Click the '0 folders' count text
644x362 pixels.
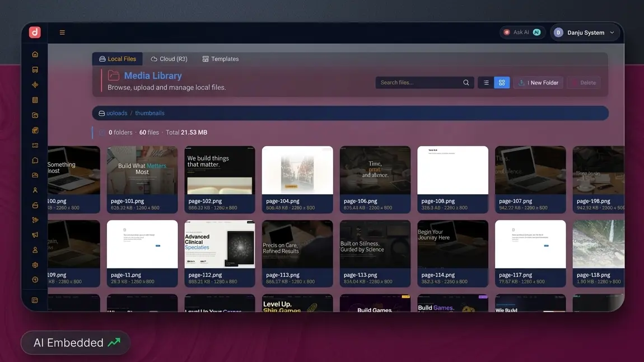pyautogui.click(x=120, y=133)
